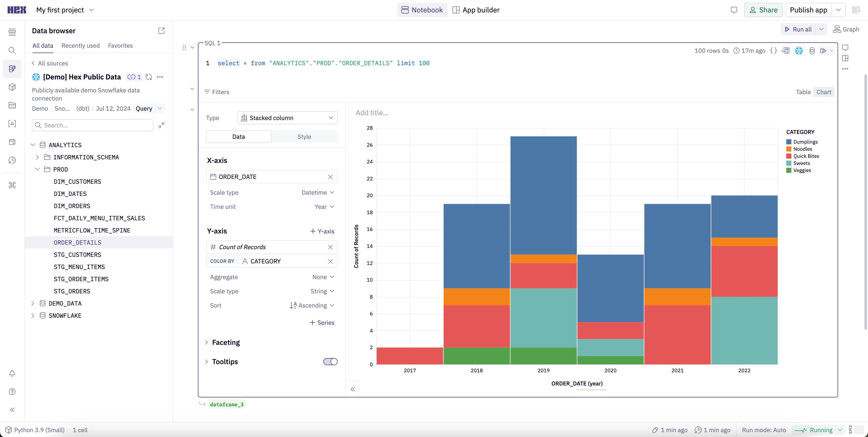Click the Share button
The width and height of the screenshot is (868, 437).
763,10
